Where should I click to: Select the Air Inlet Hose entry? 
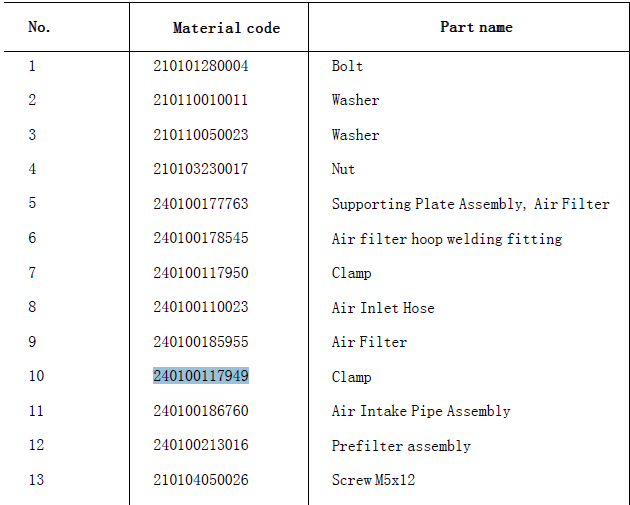[x=383, y=308]
